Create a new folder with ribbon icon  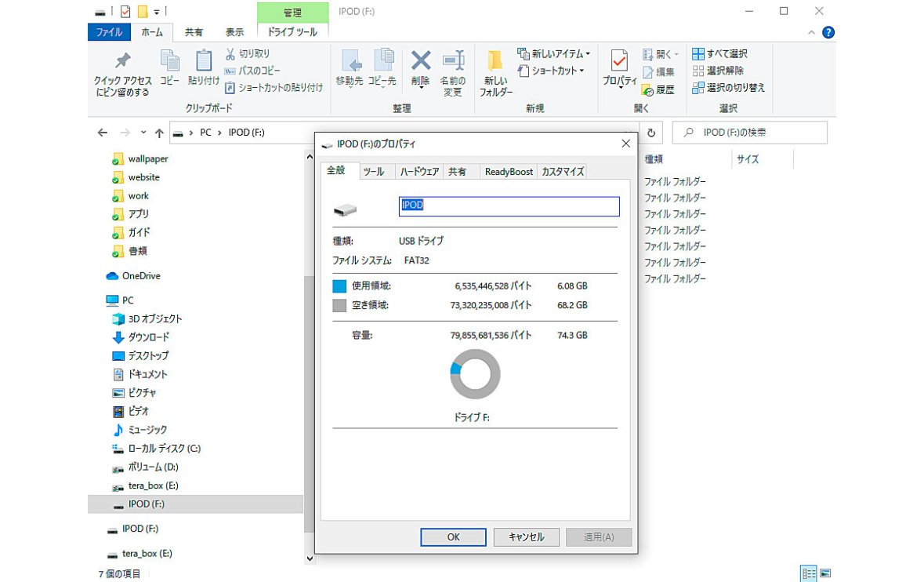coord(495,61)
